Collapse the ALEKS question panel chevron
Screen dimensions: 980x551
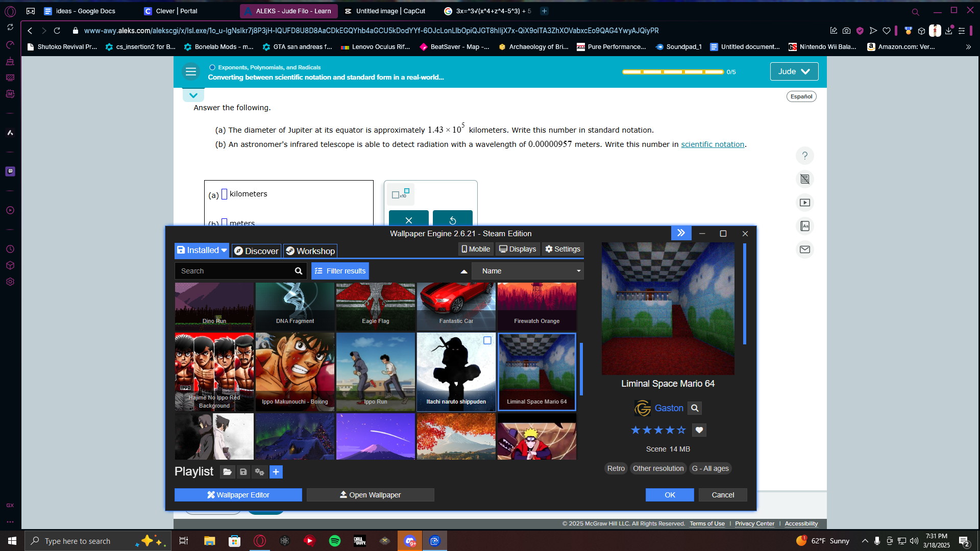coord(193,95)
